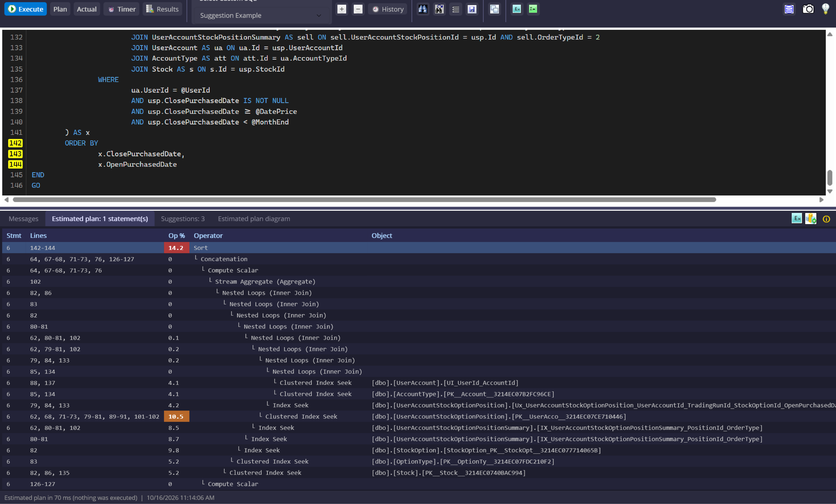This screenshot has width=836, height=504.
Task: Click the 10.5 Op % cell
Action: [176, 416]
